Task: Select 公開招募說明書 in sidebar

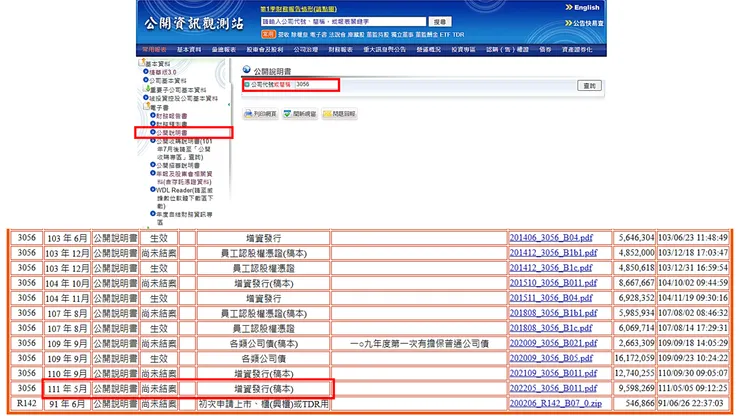Action: tap(178, 165)
